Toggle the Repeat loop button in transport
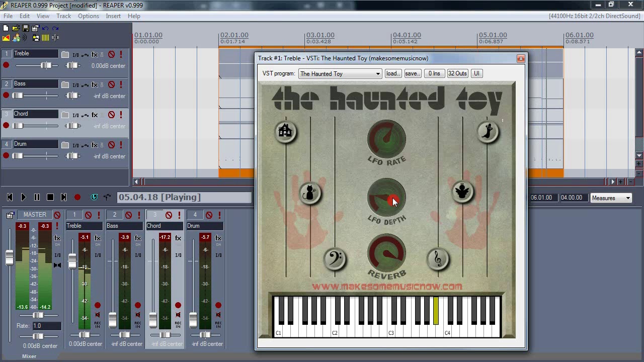 [94, 198]
